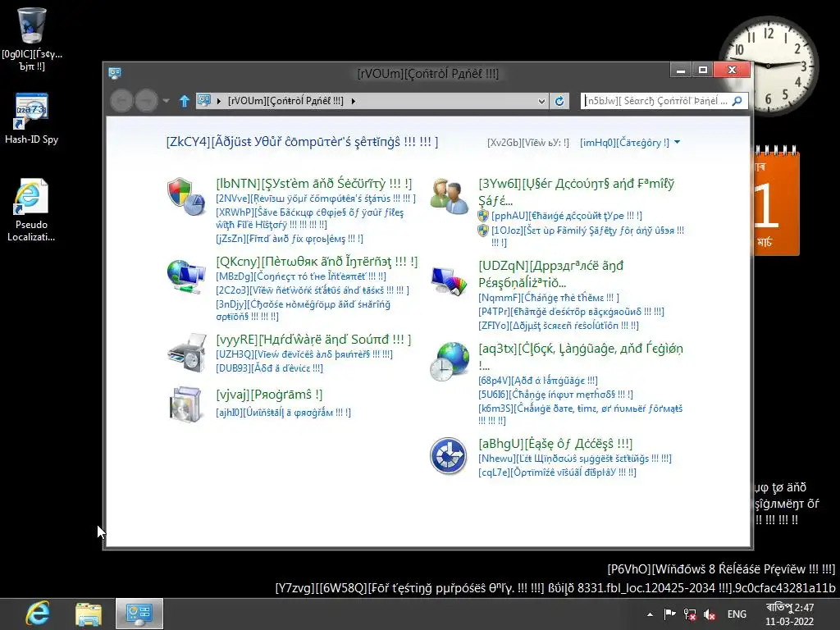Open File Explorer from the taskbar
This screenshot has width=840, height=630.
tap(89, 614)
